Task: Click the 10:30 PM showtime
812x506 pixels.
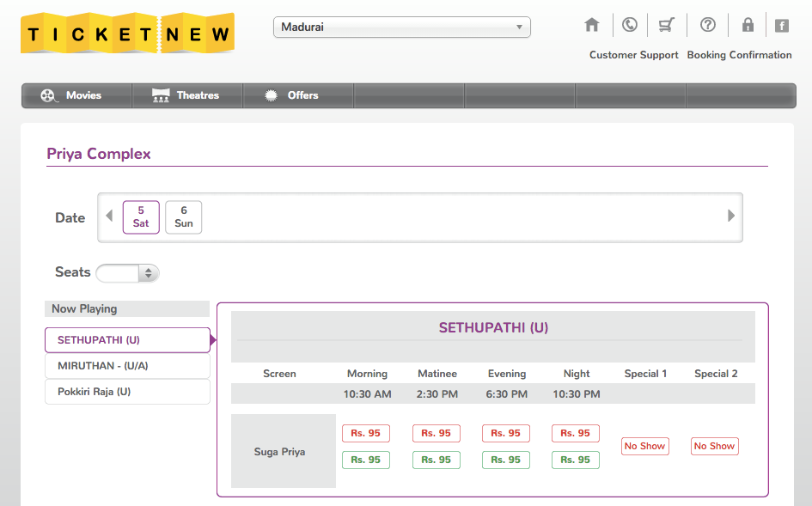Action: click(577, 394)
